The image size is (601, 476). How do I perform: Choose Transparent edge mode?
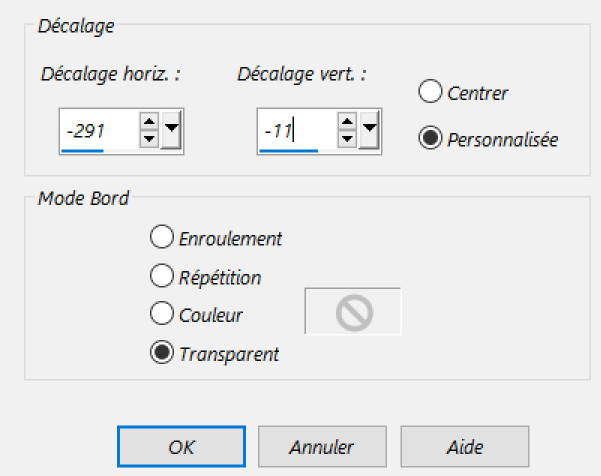click(x=161, y=353)
